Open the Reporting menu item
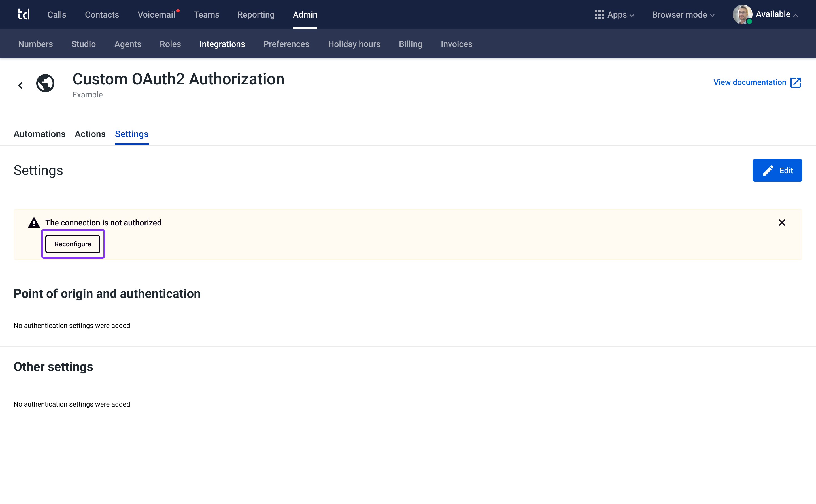Viewport: 816px width, 504px height. [256, 15]
